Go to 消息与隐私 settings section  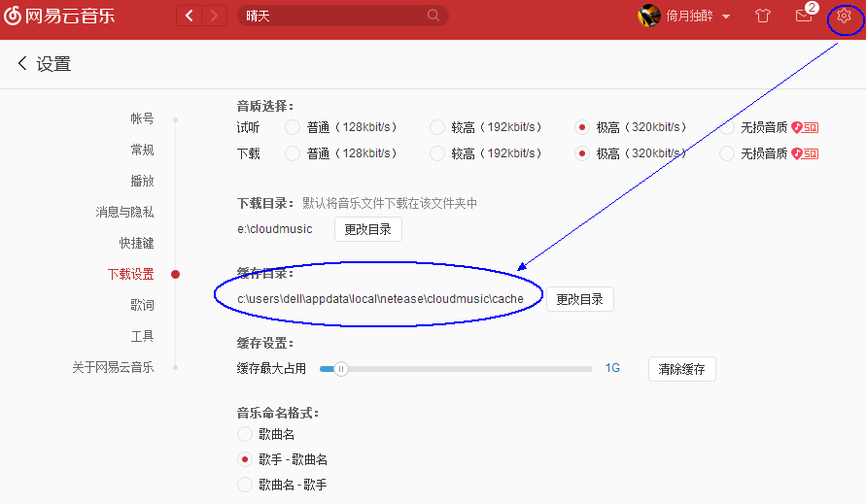click(124, 212)
